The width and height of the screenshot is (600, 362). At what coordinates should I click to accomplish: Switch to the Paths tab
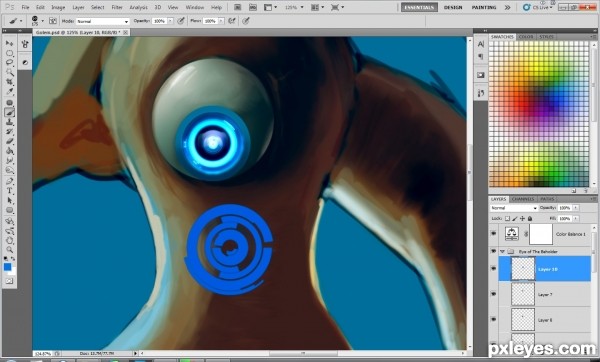547,199
